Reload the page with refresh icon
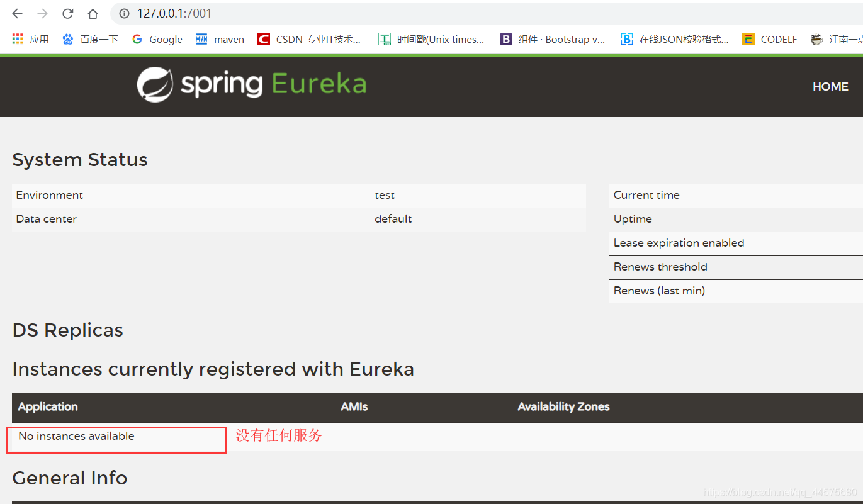This screenshot has width=863, height=504. tap(68, 13)
